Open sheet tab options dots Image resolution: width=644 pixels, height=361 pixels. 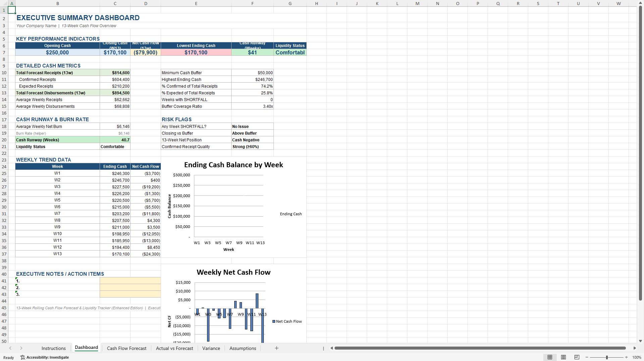click(324, 349)
